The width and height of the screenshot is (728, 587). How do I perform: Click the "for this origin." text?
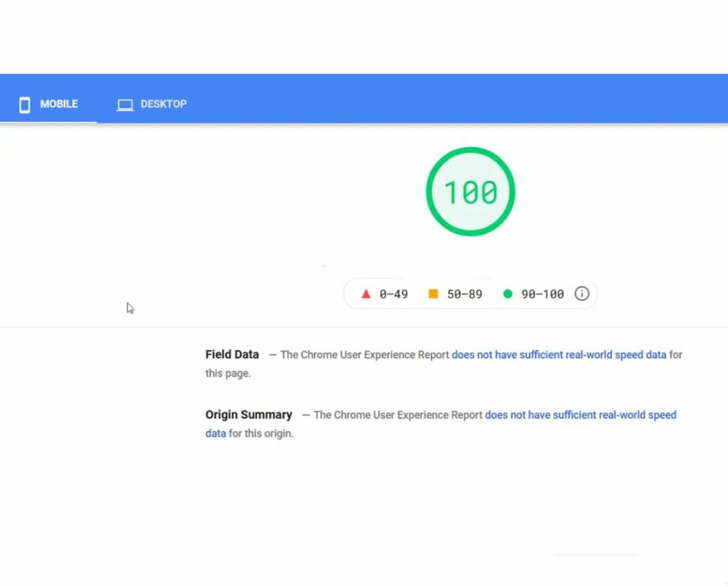tap(260, 433)
